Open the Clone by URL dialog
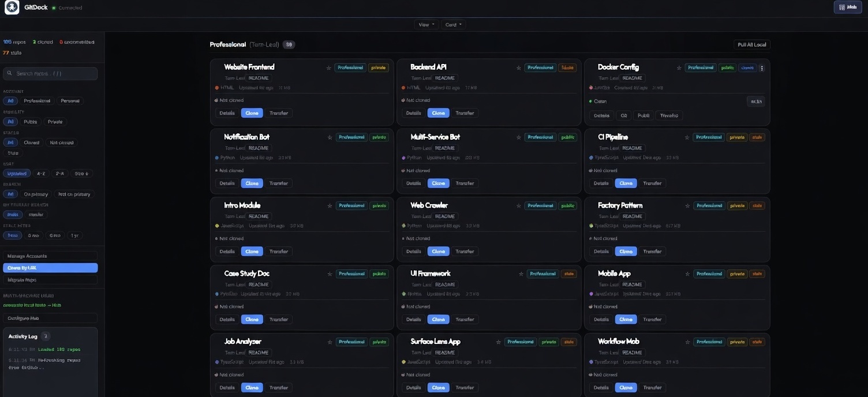Image resolution: width=868 pixels, height=397 pixels. tap(51, 267)
